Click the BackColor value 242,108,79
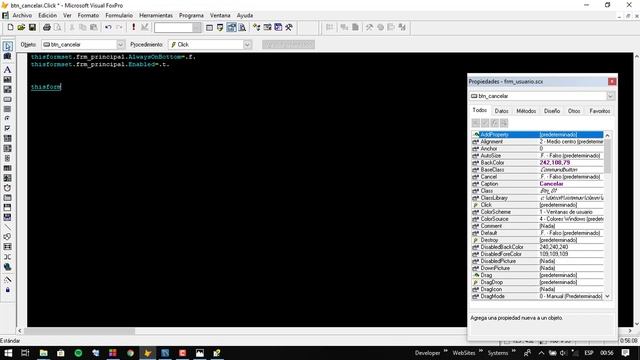This screenshot has height=360, width=640. point(555,163)
